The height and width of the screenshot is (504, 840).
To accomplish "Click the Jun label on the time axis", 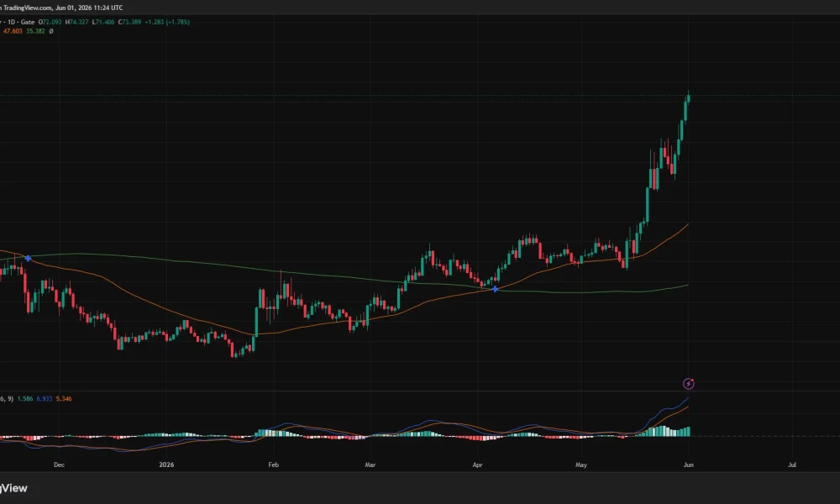I will pyautogui.click(x=689, y=465).
